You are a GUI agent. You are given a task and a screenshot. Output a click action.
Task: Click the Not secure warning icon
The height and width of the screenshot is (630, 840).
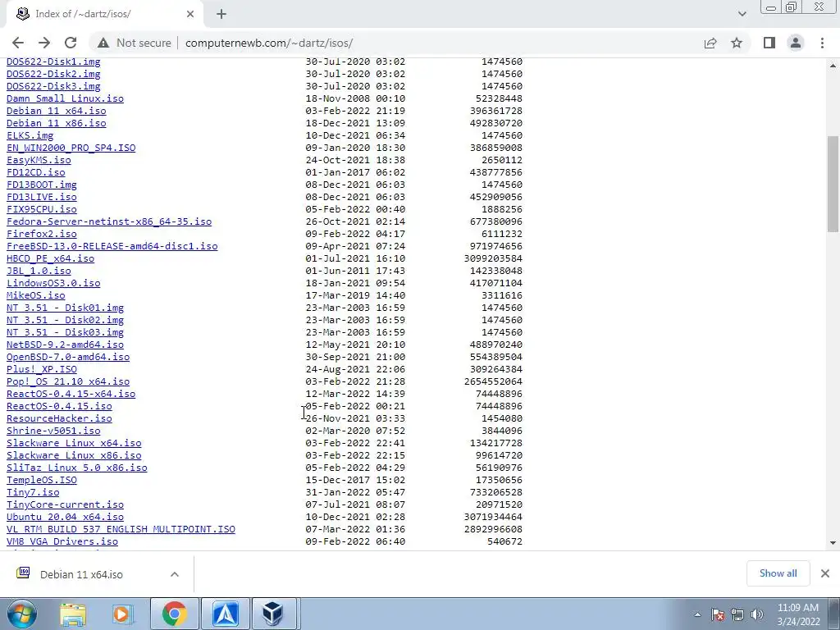click(103, 43)
